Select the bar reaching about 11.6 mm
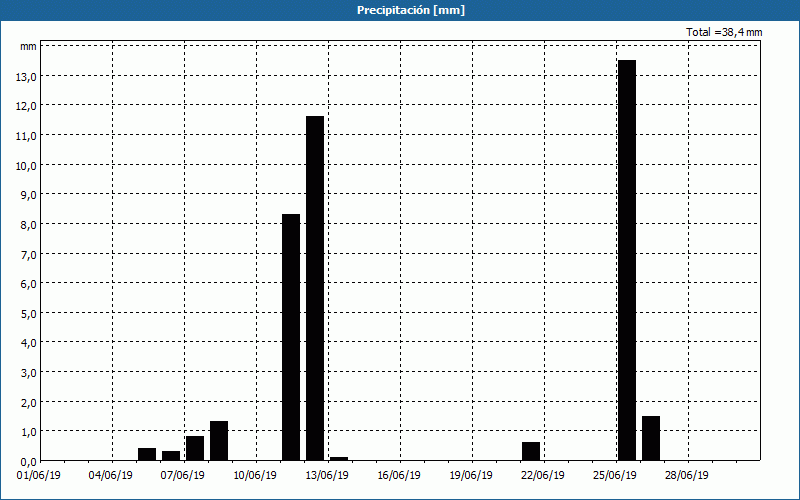 (315, 288)
